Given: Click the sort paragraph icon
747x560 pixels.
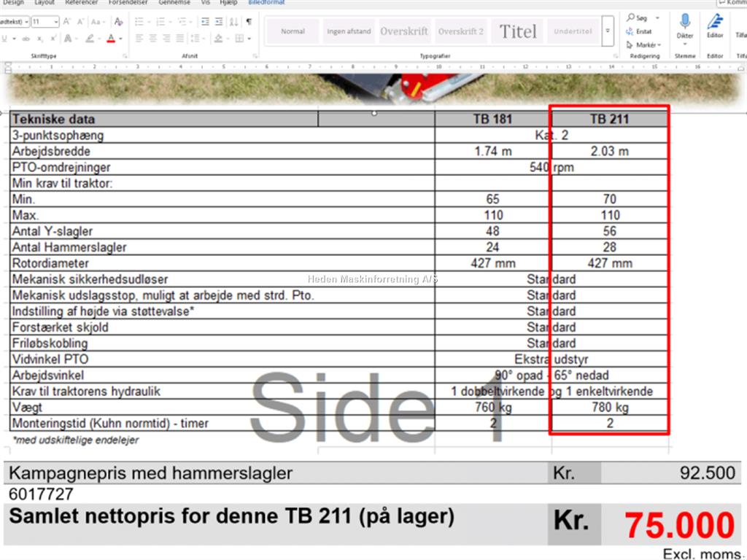Looking at the screenshot, I should coord(235,22).
